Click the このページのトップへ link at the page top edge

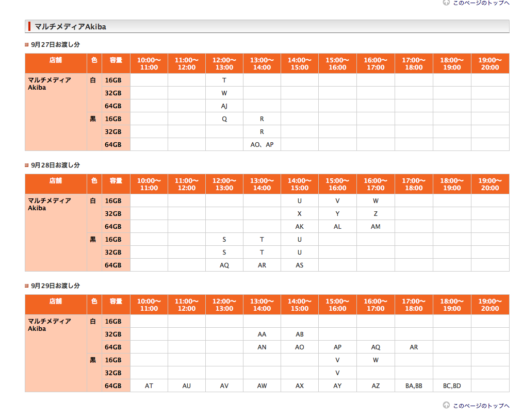[x=481, y=3]
